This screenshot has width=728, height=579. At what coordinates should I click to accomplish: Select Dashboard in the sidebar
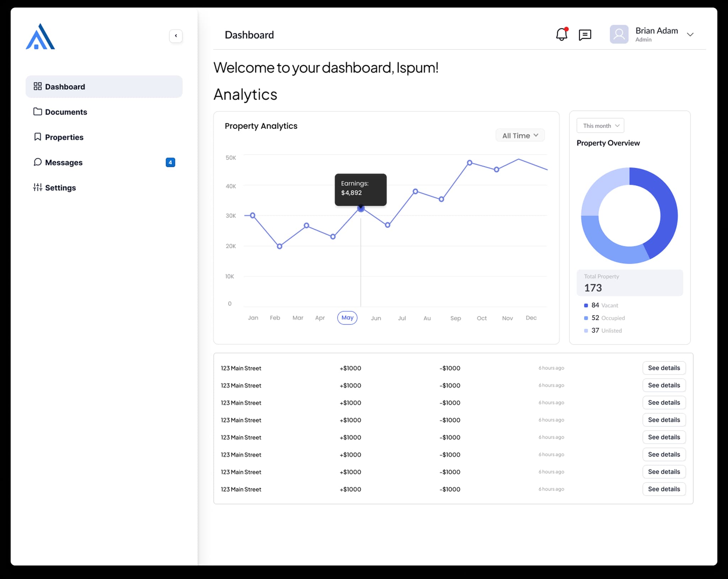click(65, 86)
